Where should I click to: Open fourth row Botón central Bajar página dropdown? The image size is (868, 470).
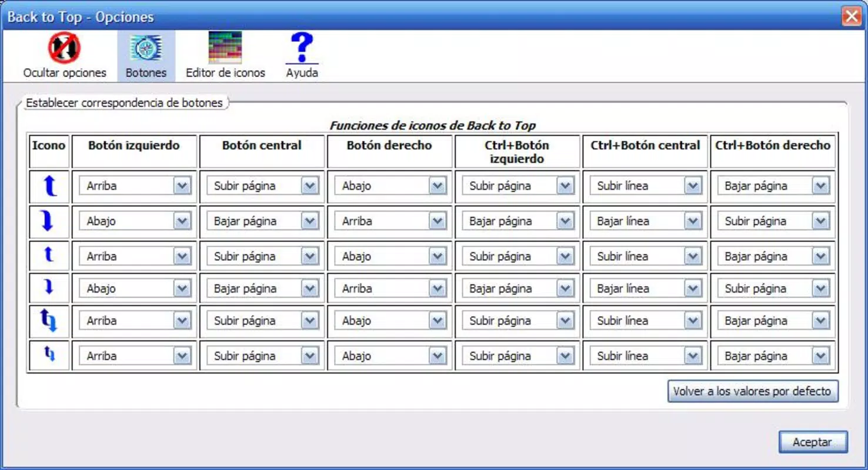pyautogui.click(x=262, y=288)
